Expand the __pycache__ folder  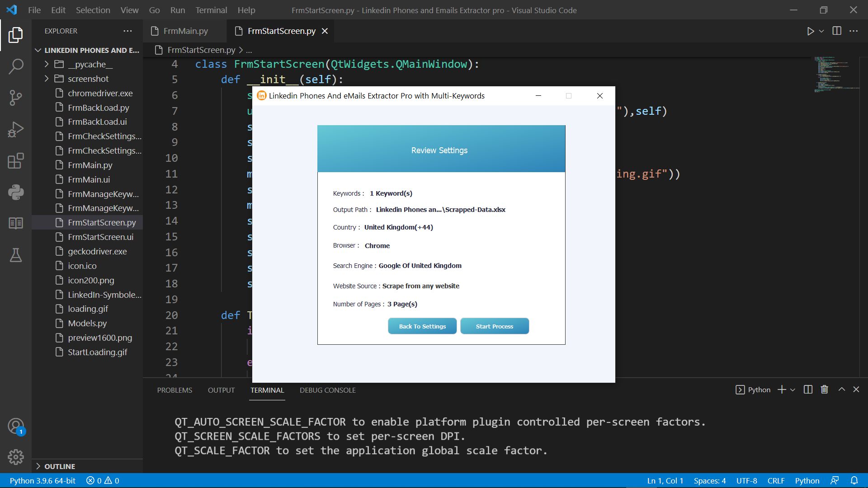click(47, 64)
